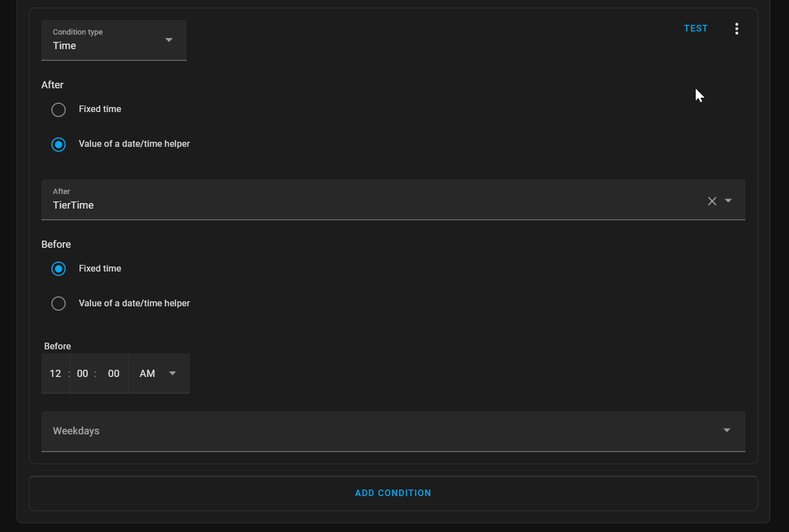Click the ADD CONDITION button

pos(393,493)
